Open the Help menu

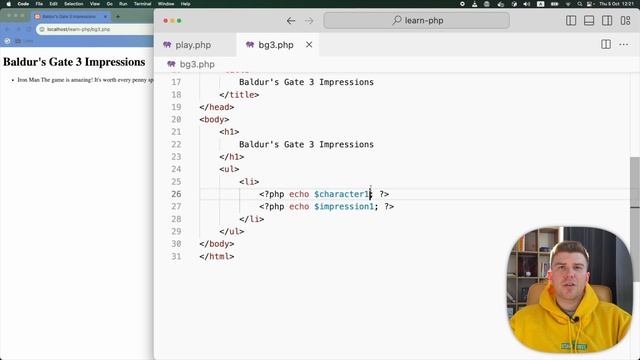[x=185, y=4]
